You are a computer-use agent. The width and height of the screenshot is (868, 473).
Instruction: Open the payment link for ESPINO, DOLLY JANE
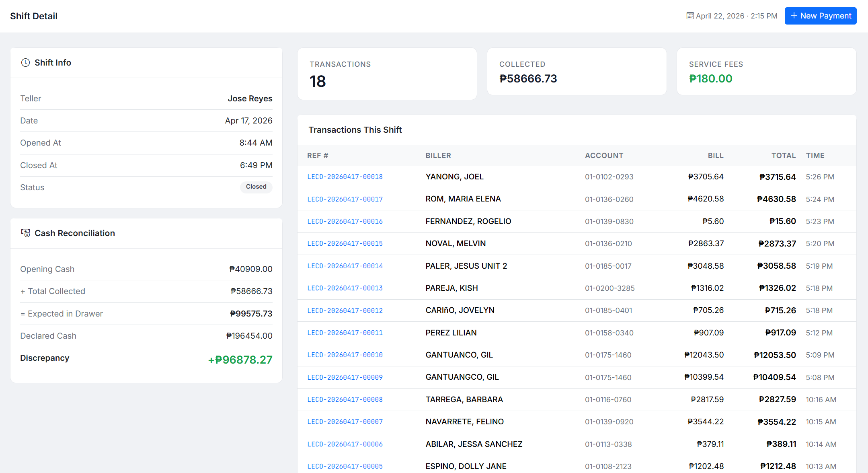pos(345,466)
